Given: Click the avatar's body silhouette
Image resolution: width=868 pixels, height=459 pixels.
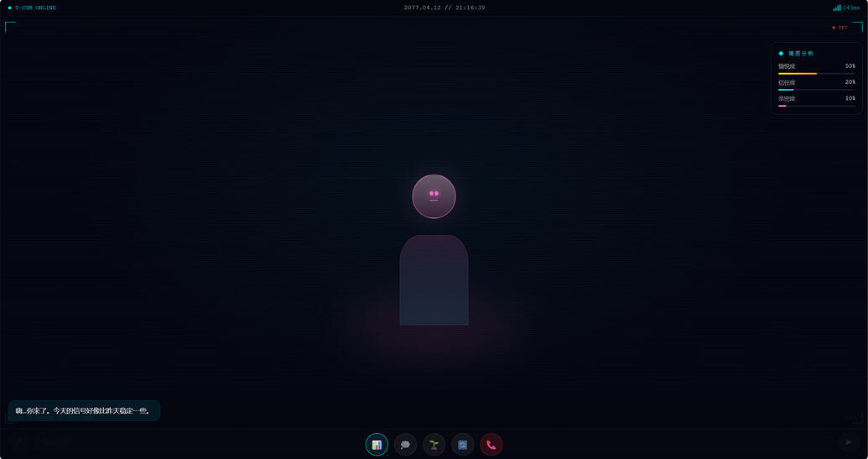Looking at the screenshot, I should [x=434, y=280].
